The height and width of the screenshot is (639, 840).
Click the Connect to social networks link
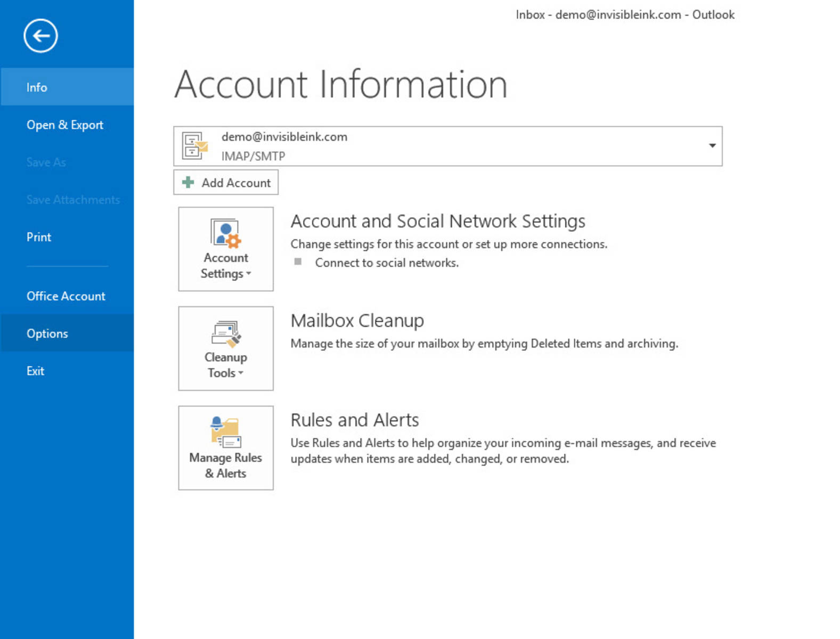[387, 263]
